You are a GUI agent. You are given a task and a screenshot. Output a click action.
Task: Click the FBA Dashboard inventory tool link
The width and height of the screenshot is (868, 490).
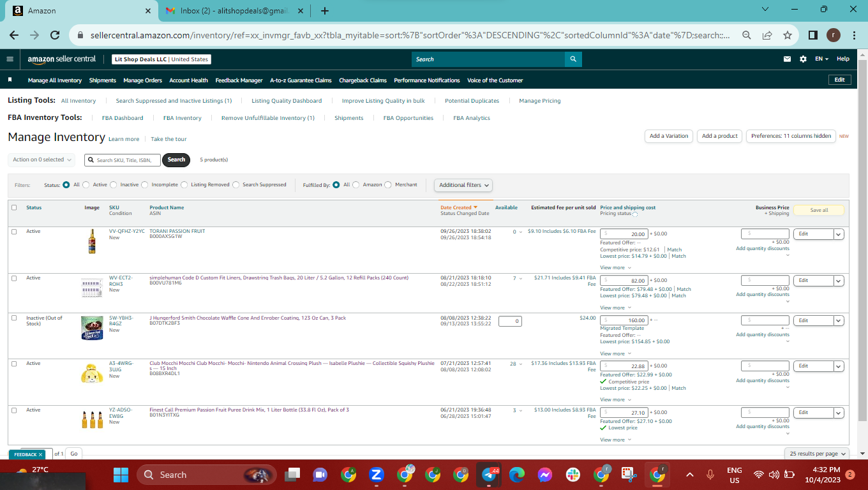tap(123, 118)
